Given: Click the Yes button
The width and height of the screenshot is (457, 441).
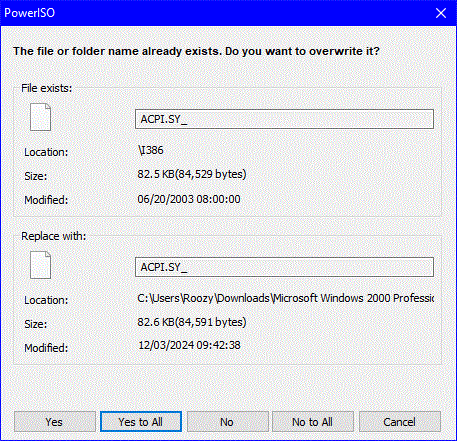Looking at the screenshot, I should [55, 422].
